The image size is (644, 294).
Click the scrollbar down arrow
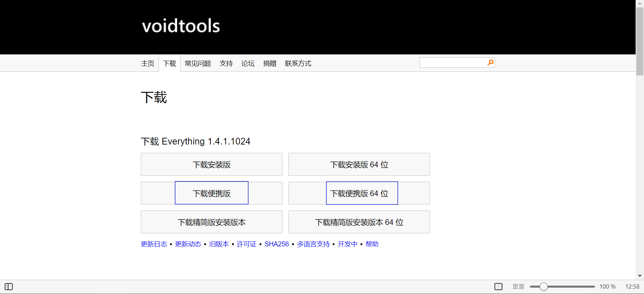tap(640, 276)
